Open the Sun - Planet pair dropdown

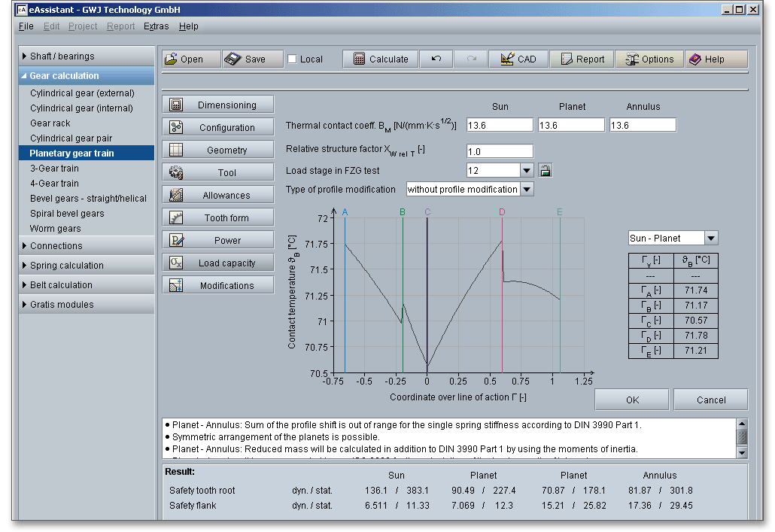point(710,239)
